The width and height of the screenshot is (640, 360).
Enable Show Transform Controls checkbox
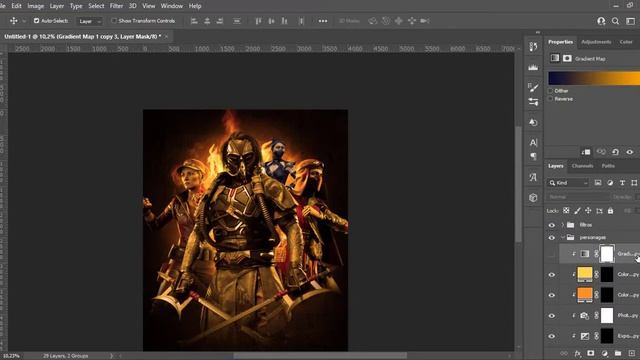tap(114, 20)
